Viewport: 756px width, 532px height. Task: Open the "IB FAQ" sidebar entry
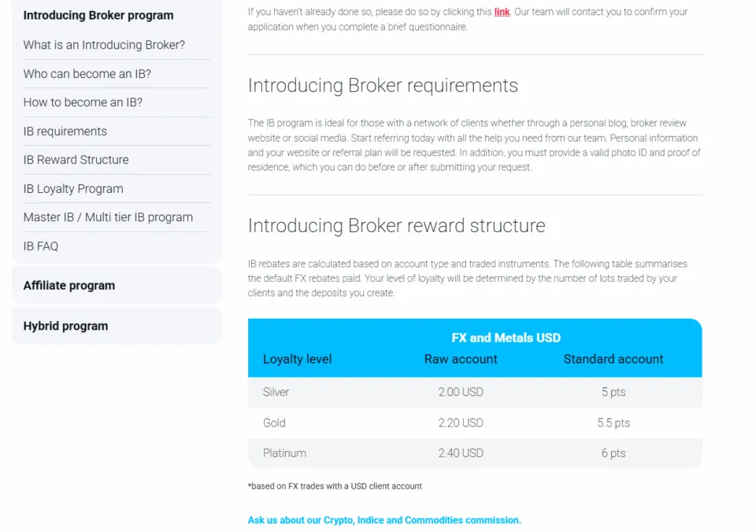[x=40, y=246]
